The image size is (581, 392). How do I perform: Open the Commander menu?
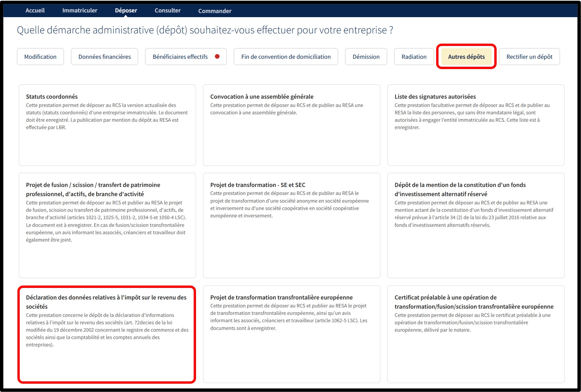[x=215, y=11]
